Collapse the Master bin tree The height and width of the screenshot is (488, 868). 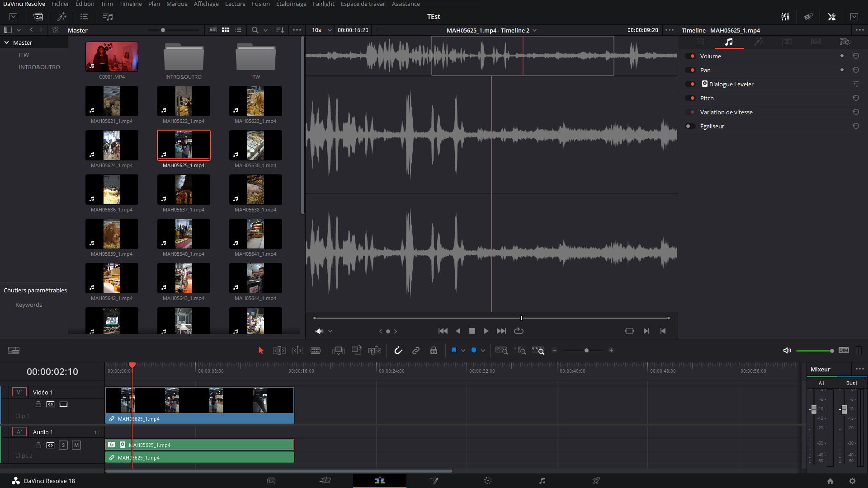pos(7,42)
